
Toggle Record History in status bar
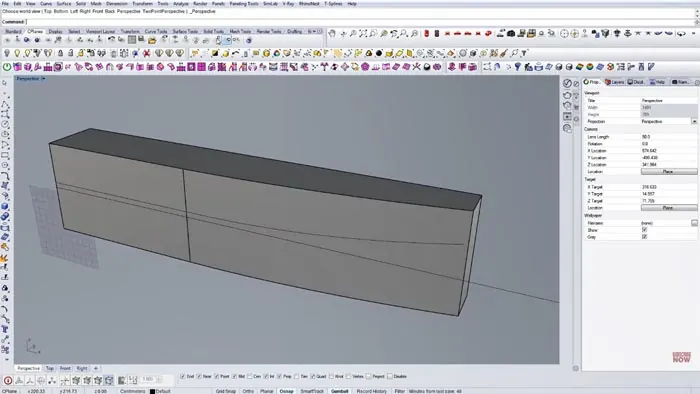click(371, 391)
